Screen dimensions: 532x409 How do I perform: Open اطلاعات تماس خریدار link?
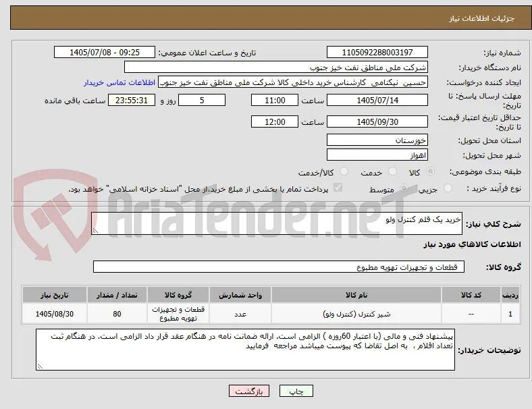coord(119,82)
